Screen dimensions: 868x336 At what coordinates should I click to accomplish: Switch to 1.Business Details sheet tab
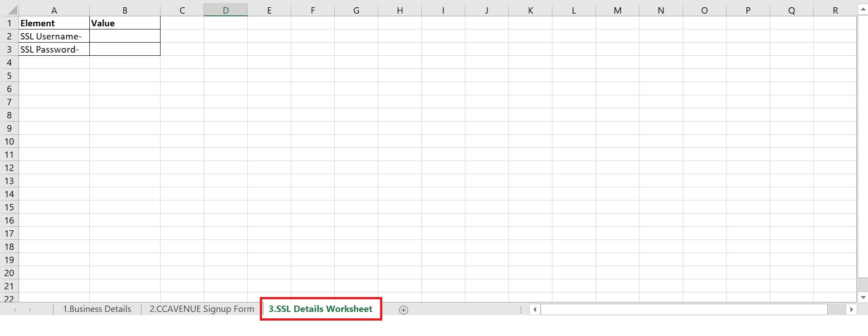[x=97, y=309]
